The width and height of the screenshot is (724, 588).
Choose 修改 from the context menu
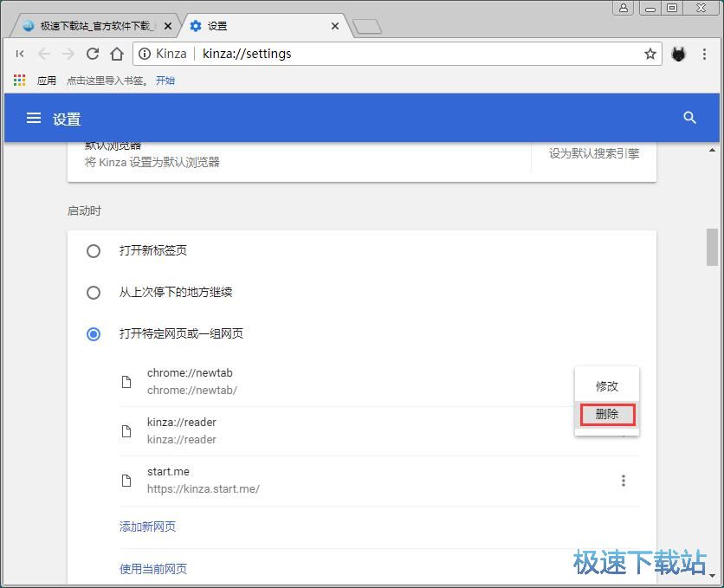[607, 386]
